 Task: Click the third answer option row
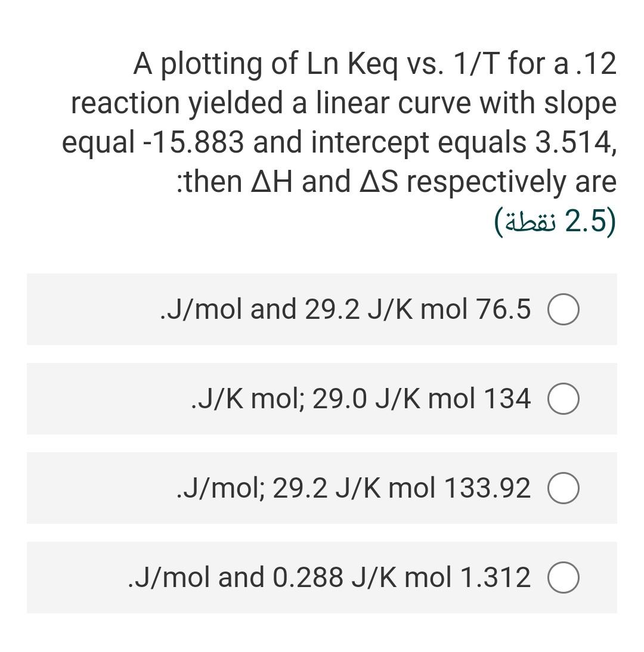(322, 489)
